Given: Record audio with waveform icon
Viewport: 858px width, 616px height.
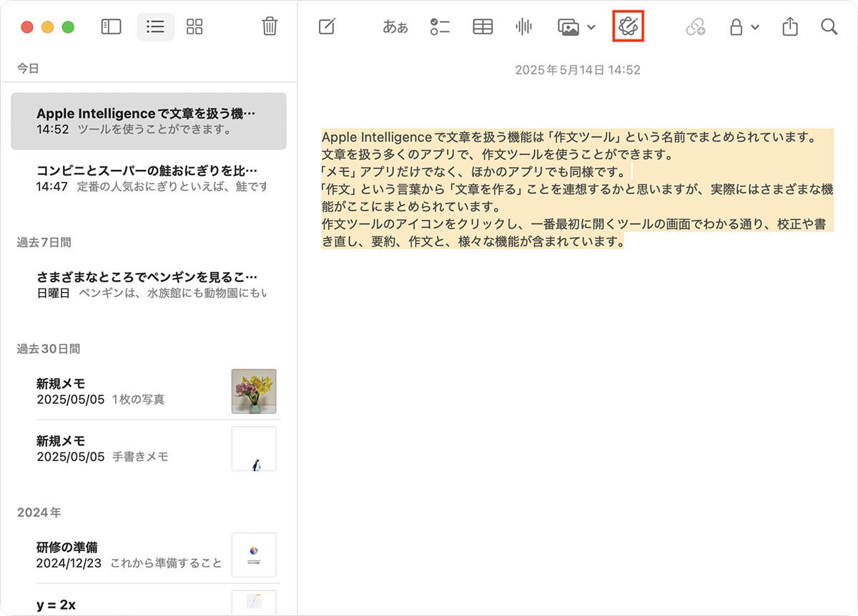Looking at the screenshot, I should 524,27.
